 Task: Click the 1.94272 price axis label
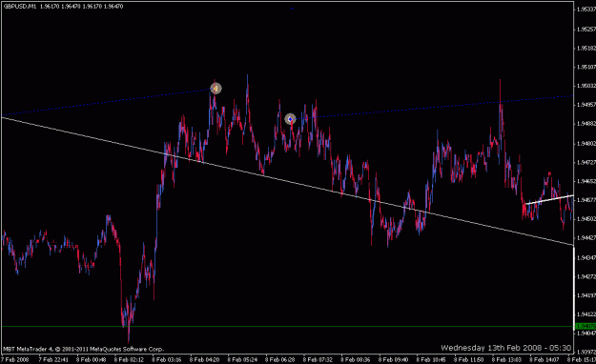(x=586, y=276)
